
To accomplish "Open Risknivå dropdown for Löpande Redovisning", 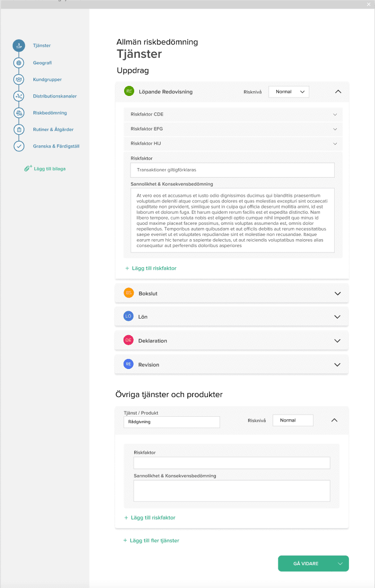I will (x=289, y=92).
